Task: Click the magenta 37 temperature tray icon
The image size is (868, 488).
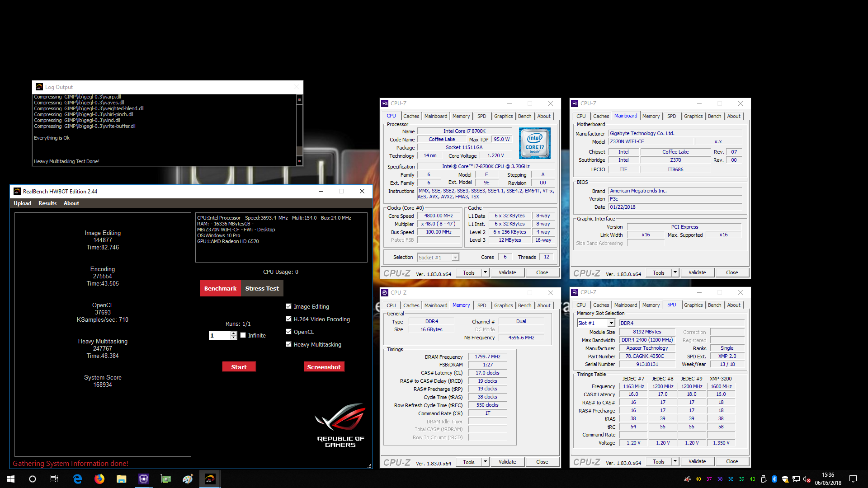Action: 709,479
